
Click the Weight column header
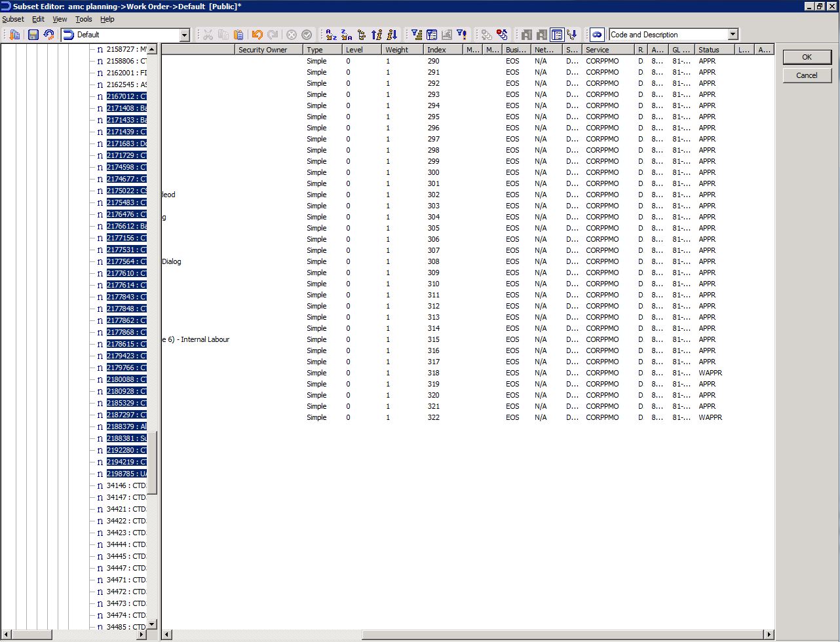tap(402, 50)
